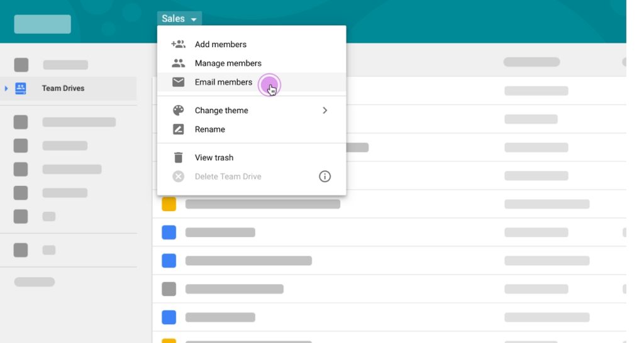Click the envelope icon for Email members
This screenshot has height=343, width=644.
click(178, 82)
